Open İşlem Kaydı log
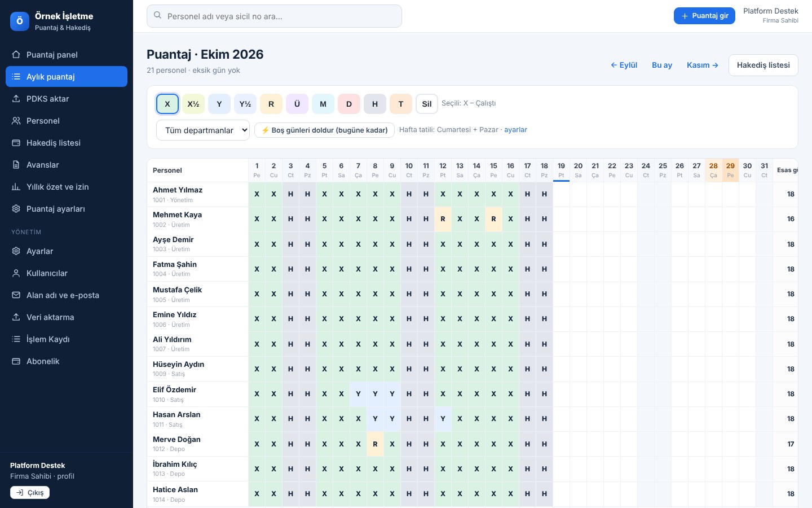This screenshot has width=812, height=508. click(67, 339)
